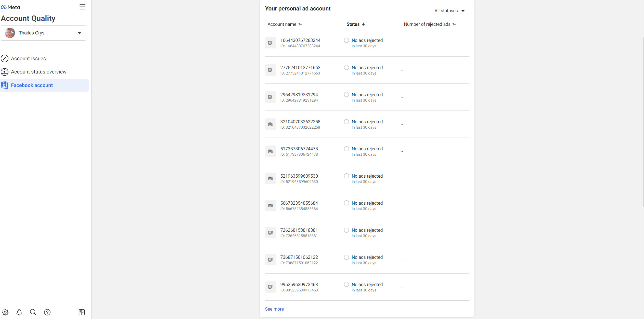644x319 pixels.
Task: Open account 3210407032622258 name link
Action: click(x=300, y=122)
